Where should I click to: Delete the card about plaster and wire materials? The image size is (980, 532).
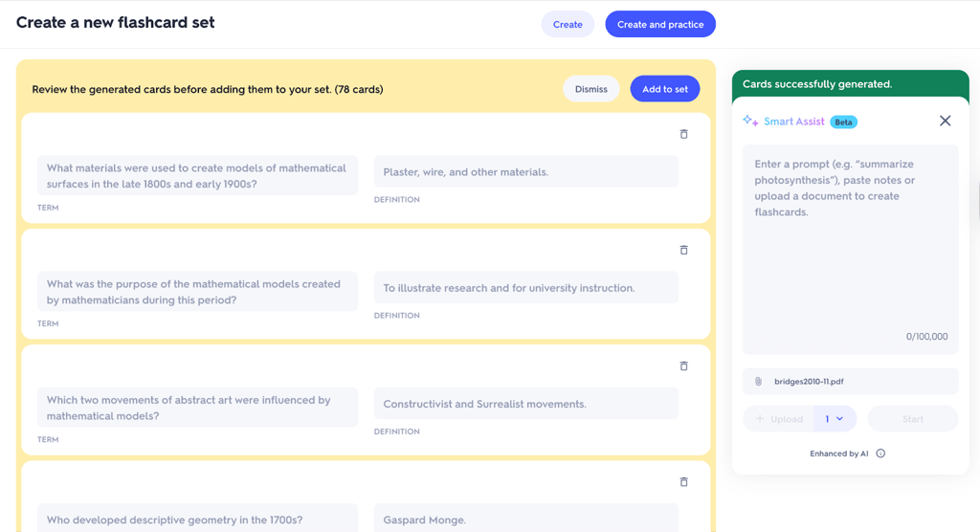pyautogui.click(x=683, y=134)
